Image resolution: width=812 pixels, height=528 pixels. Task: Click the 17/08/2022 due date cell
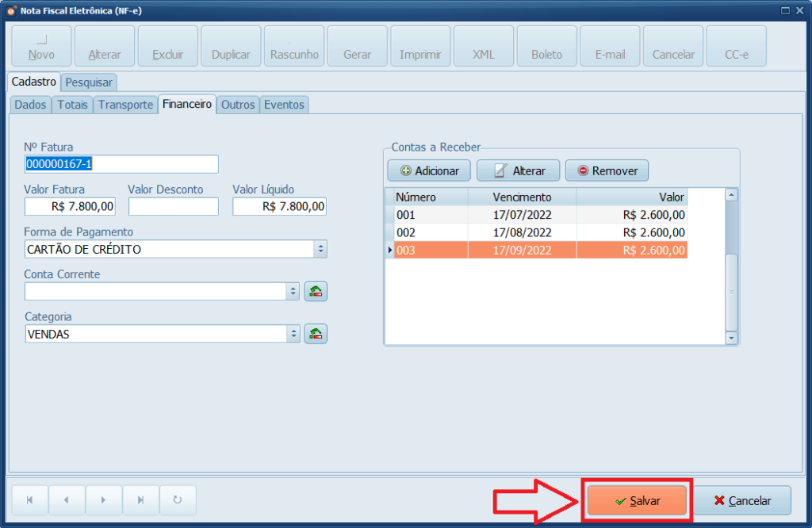pyautogui.click(x=522, y=232)
